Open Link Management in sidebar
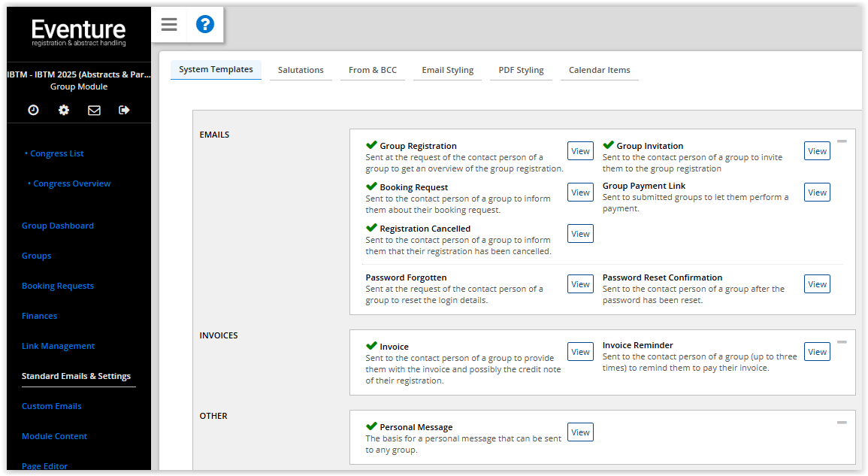 58,346
